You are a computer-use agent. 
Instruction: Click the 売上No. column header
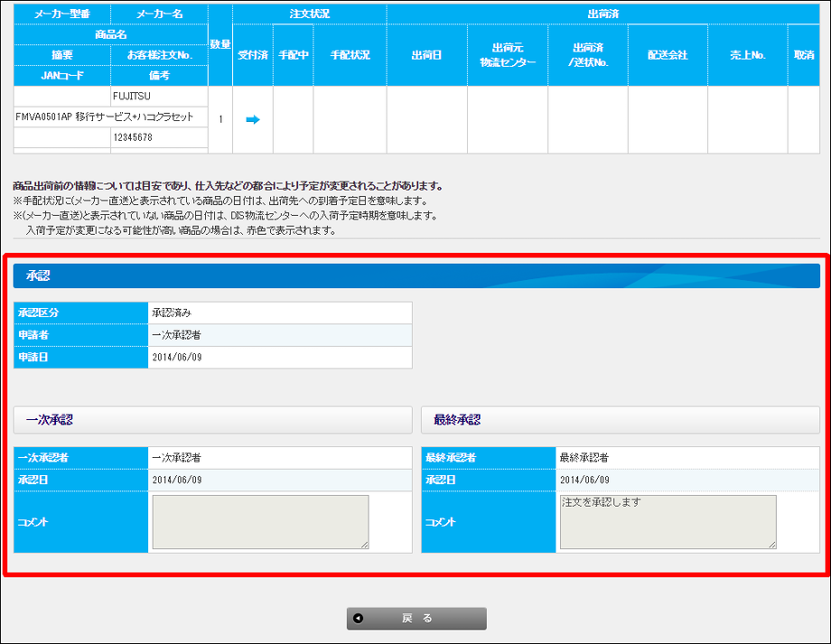[x=747, y=55]
